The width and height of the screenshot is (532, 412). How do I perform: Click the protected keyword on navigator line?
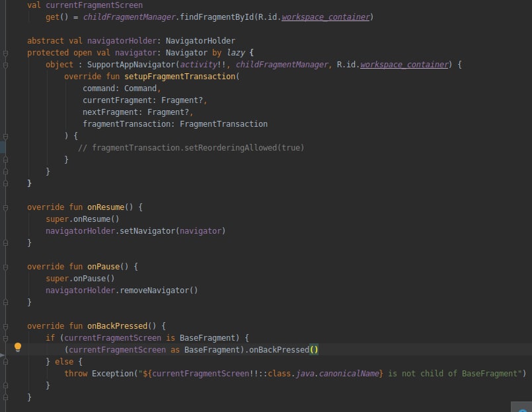[48, 53]
